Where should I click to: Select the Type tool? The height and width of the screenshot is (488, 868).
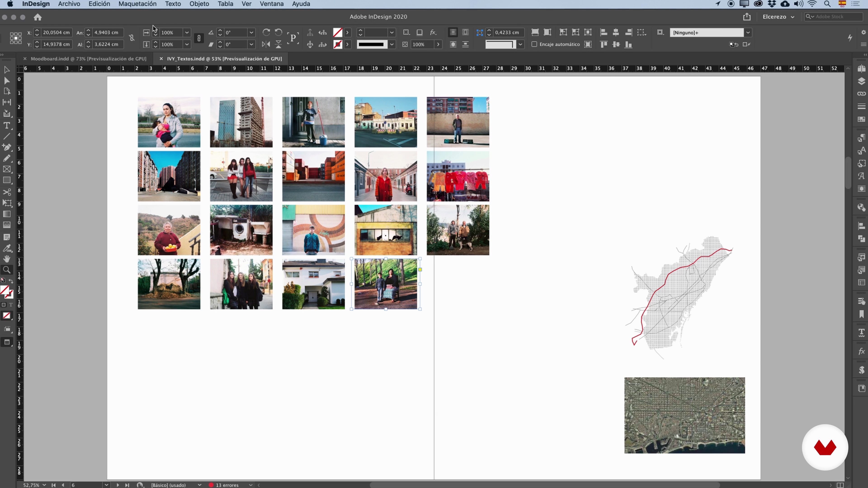(x=6, y=125)
